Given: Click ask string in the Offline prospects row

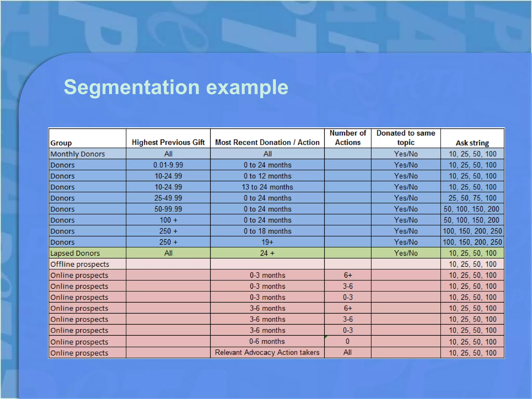Looking at the screenshot, I should pyautogui.click(x=472, y=264).
